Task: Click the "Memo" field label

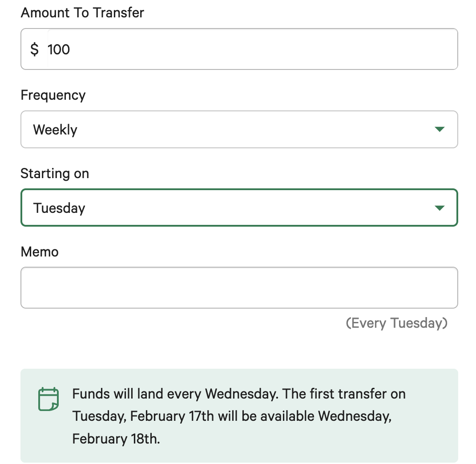Action: click(x=40, y=252)
